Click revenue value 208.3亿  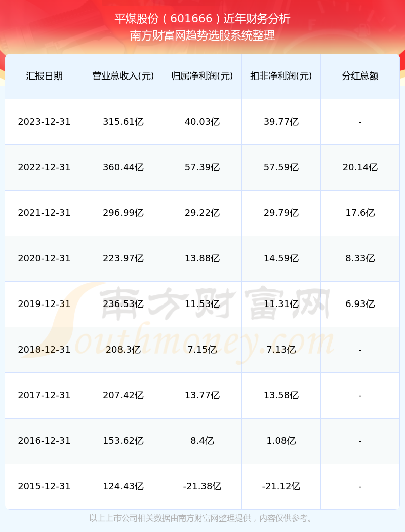click(124, 350)
